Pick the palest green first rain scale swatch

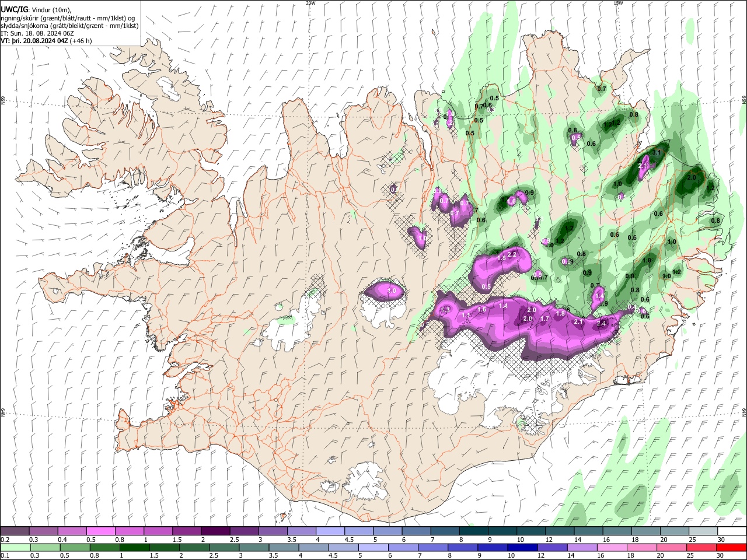click(15, 547)
